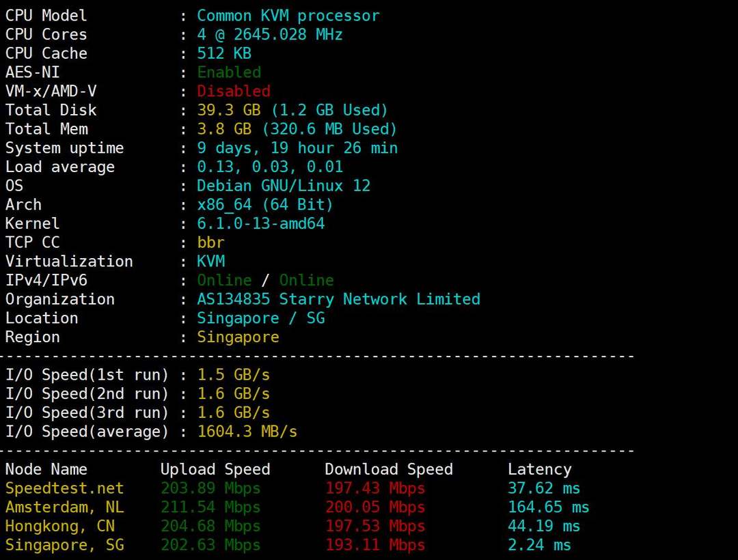
Task: Click the 'Singapore' value in the Region row
Action: [238, 337]
